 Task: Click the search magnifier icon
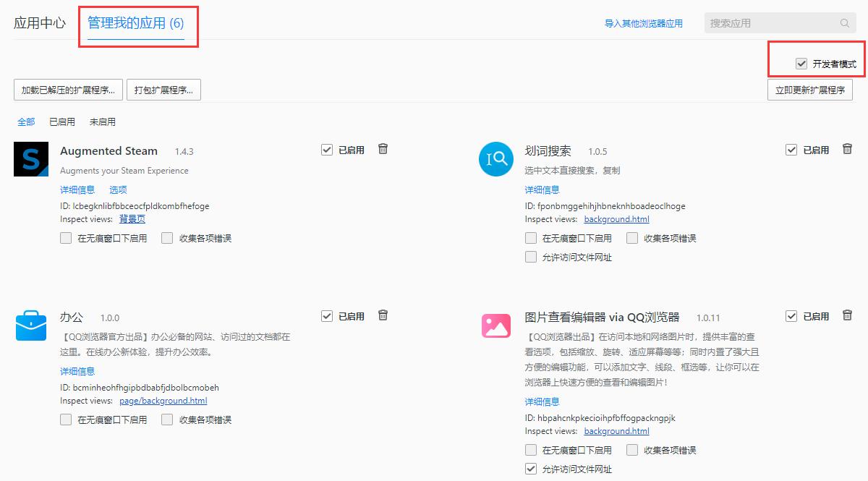(x=845, y=22)
